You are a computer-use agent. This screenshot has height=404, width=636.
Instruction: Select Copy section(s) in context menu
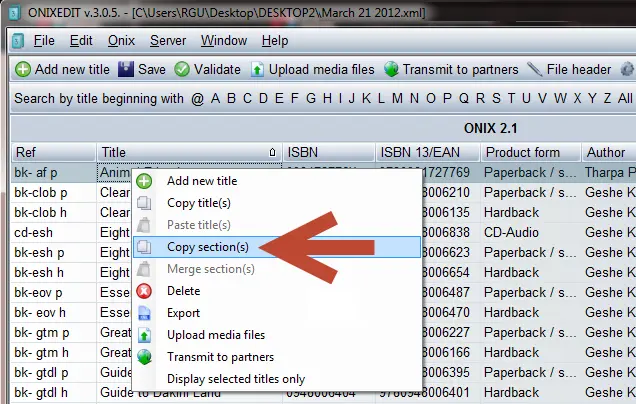tap(277, 247)
